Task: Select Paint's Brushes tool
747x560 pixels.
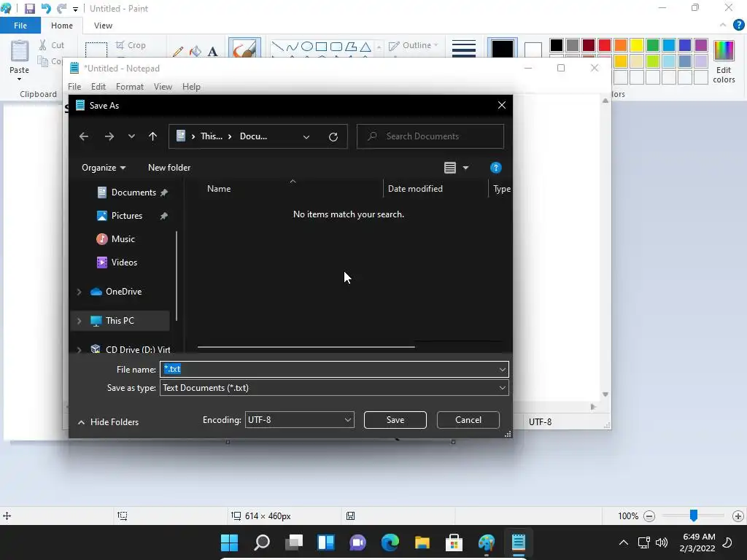Action: 244,48
